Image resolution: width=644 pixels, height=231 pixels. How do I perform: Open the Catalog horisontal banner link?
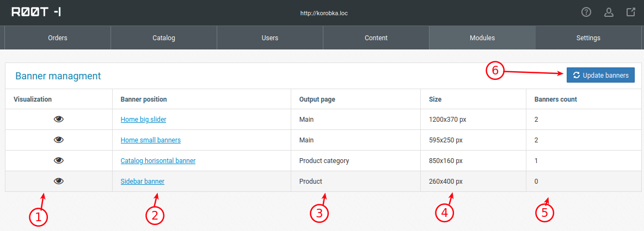pyautogui.click(x=158, y=160)
